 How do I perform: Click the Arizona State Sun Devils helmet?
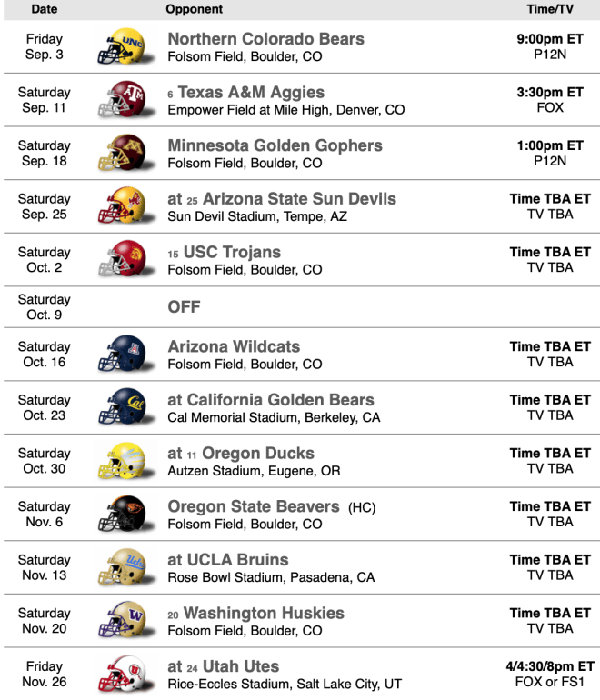(125, 205)
